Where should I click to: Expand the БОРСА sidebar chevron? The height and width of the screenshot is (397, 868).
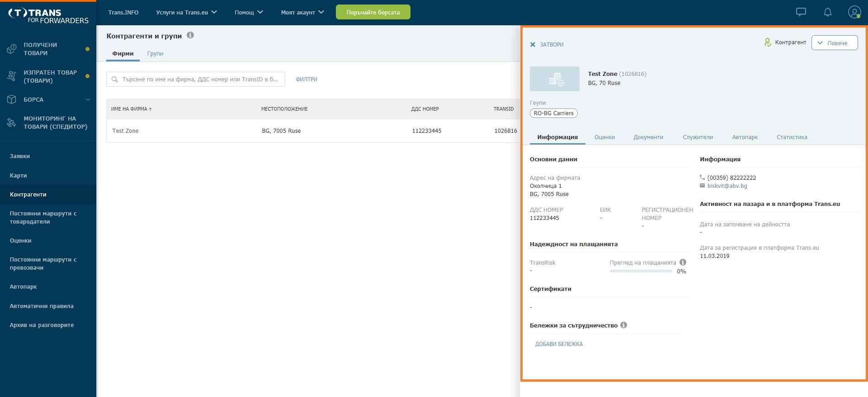[x=88, y=99]
